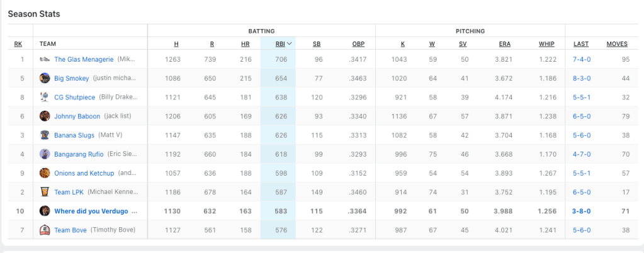Sort by WHIP column header

coord(546,44)
